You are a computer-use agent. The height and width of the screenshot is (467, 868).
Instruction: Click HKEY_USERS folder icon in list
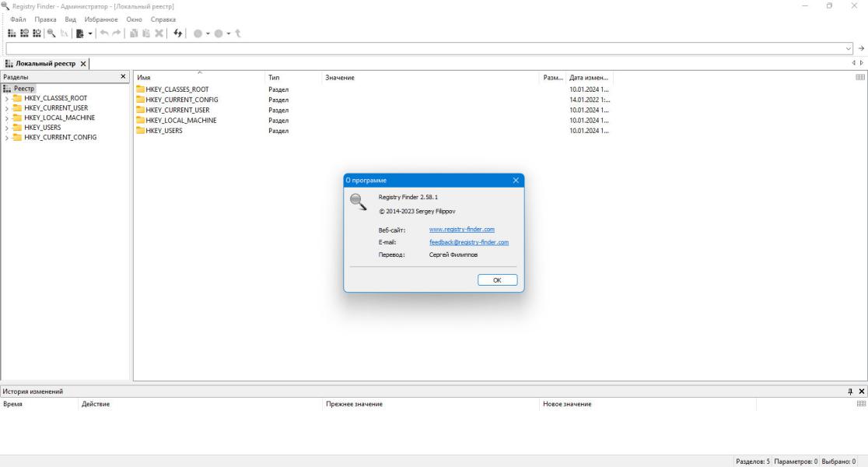pos(141,131)
